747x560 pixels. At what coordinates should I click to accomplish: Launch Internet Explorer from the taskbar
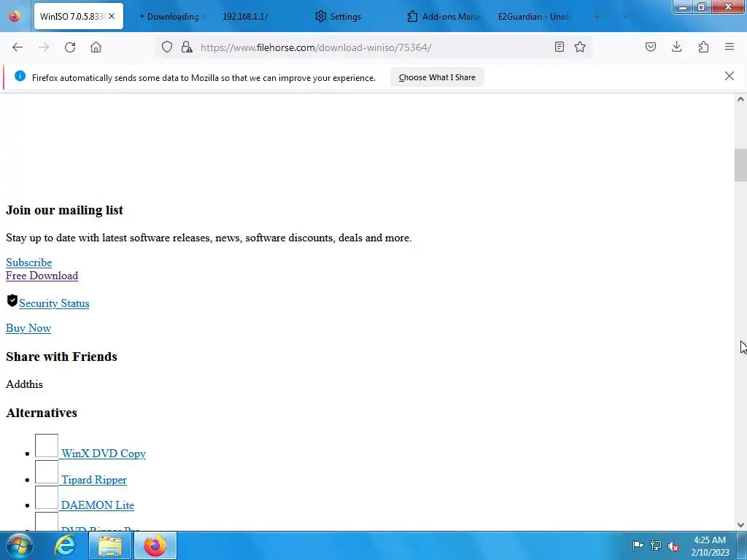[65, 545]
